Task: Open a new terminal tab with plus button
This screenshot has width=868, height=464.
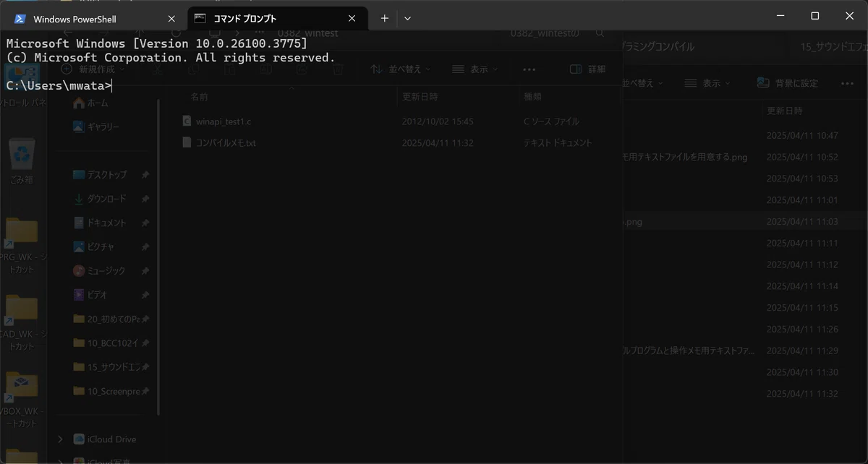Action: 385,19
